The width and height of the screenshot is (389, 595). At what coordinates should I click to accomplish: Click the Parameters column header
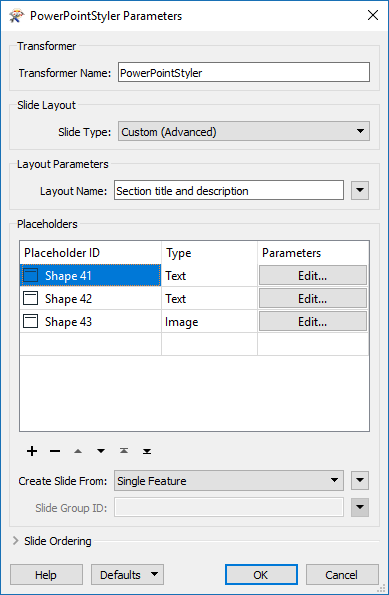(313, 253)
